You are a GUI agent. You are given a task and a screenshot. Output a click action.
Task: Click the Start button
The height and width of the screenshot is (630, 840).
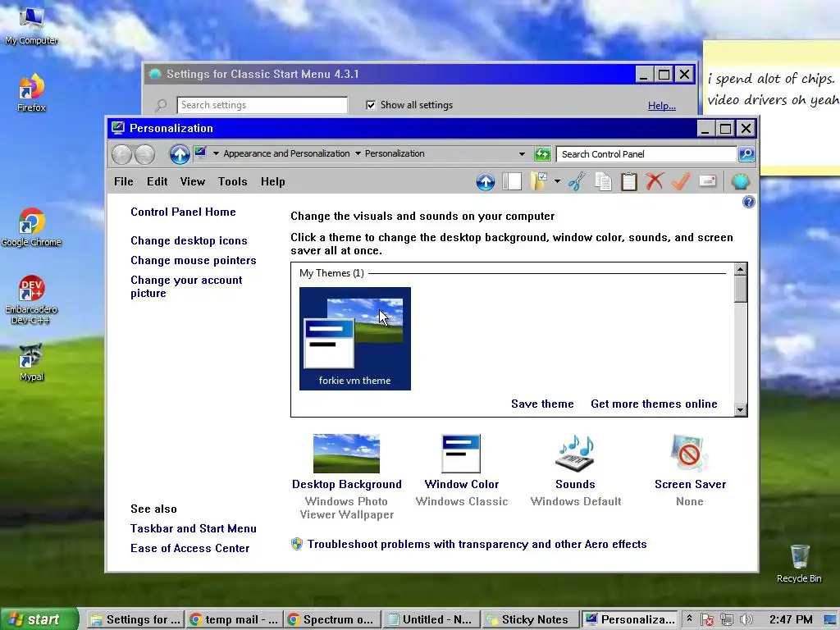(39, 619)
